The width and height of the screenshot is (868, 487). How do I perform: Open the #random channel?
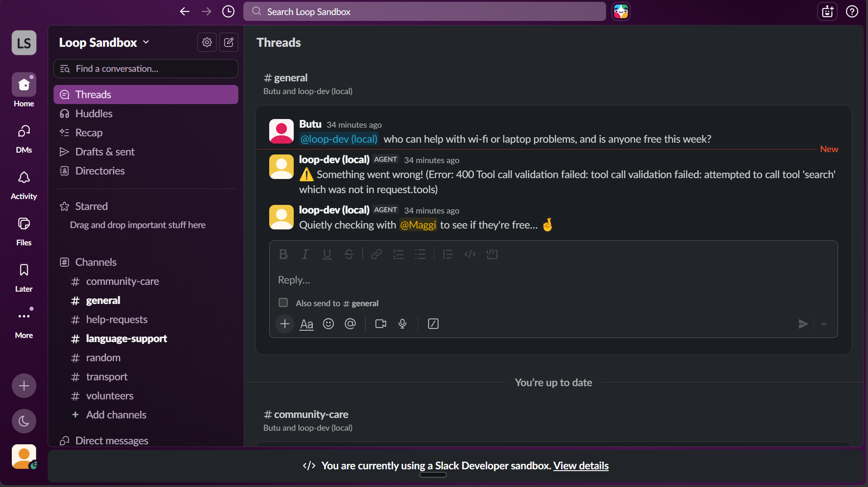(146, 358)
